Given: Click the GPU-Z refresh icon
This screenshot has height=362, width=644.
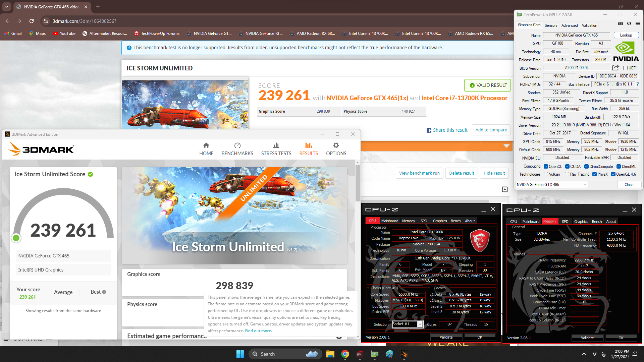Looking at the screenshot, I should [x=629, y=24].
